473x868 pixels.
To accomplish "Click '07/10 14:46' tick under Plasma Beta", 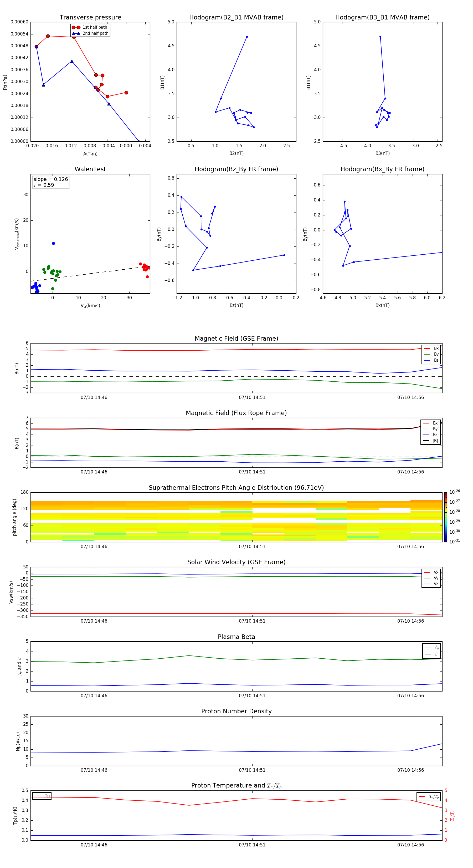I will click(94, 696).
